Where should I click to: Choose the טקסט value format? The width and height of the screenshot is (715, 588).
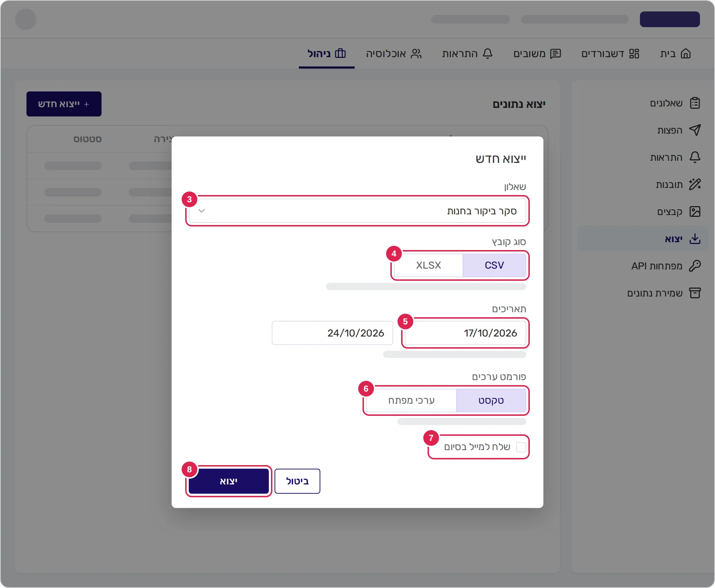click(491, 400)
